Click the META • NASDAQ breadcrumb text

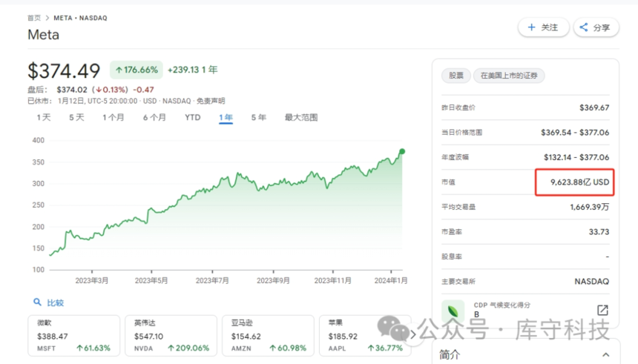81,18
